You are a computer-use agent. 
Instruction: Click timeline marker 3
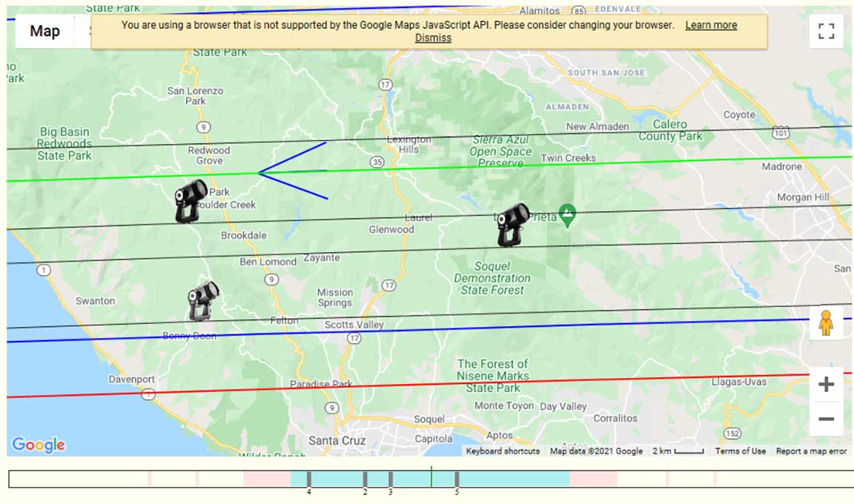(391, 480)
